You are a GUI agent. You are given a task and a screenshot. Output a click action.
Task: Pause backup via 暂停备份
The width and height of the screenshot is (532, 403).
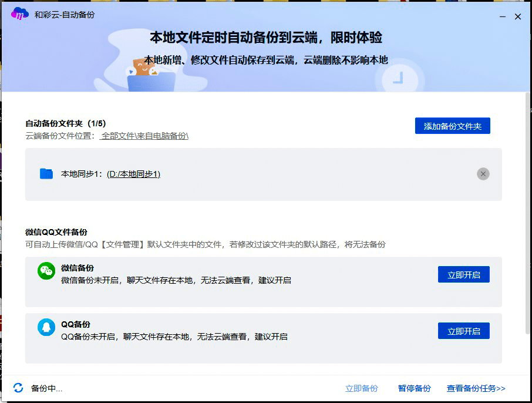415,388
